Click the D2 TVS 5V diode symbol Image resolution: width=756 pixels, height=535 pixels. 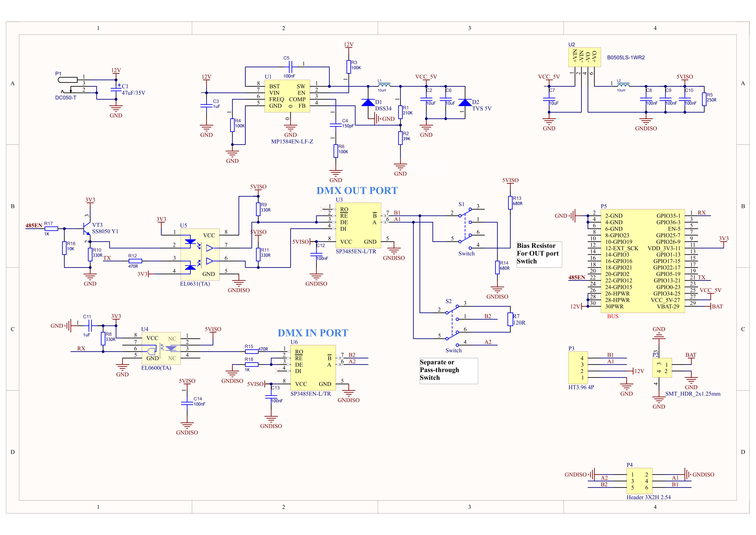465,102
